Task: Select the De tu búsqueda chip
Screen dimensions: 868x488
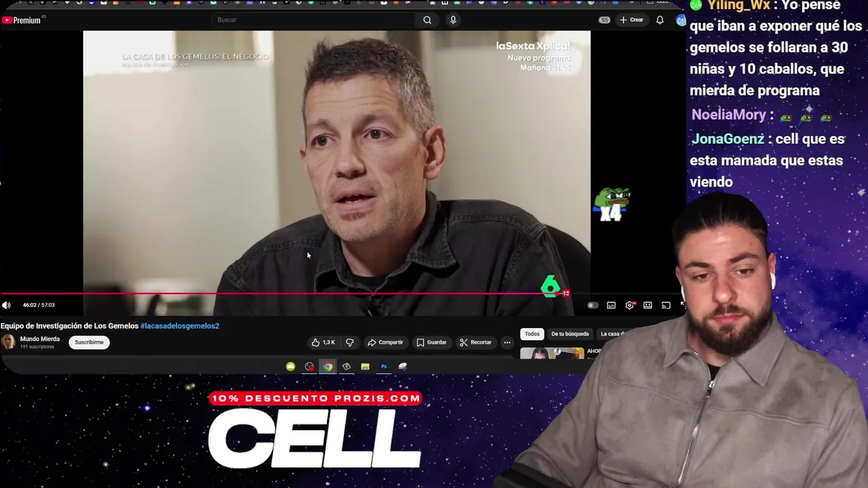Action: click(x=570, y=334)
